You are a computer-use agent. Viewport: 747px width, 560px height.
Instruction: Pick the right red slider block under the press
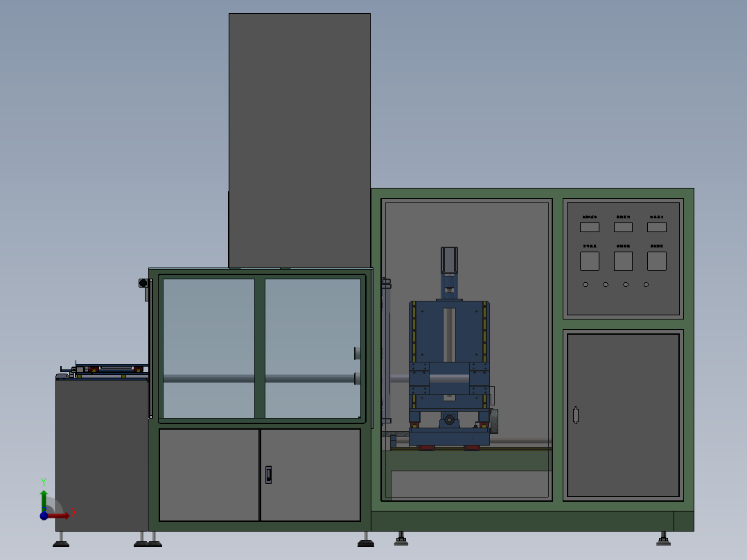tap(472, 448)
